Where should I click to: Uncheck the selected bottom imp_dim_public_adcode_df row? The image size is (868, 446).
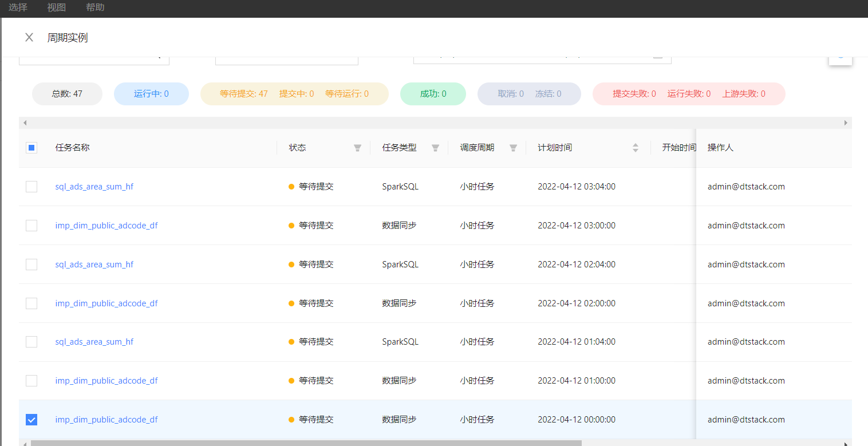[x=31, y=419]
